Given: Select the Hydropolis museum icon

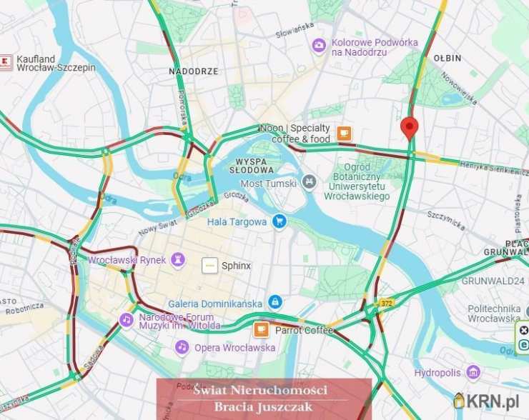Looking at the screenshot, I should (x=473, y=372).
